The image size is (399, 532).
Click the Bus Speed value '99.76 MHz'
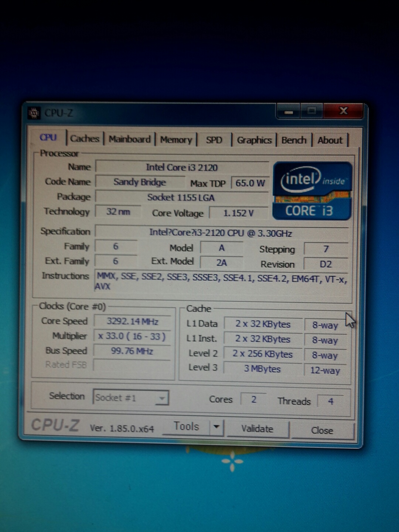click(132, 351)
